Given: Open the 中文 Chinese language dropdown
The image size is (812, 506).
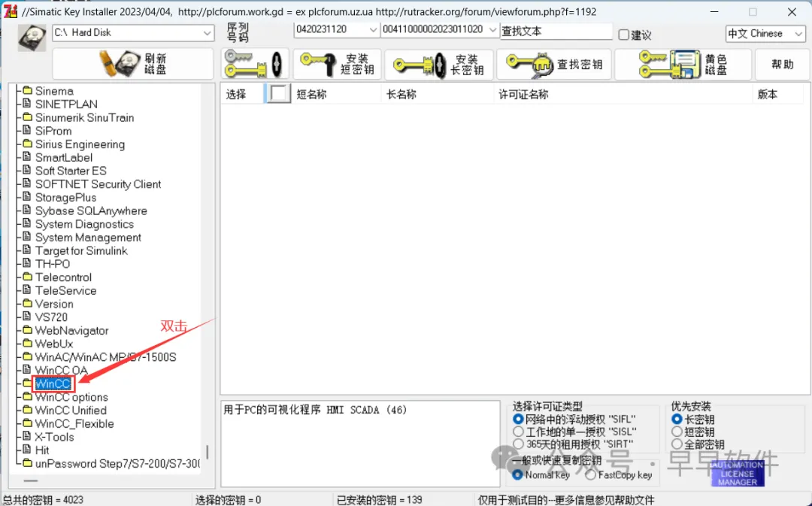Looking at the screenshot, I should pyautogui.click(x=765, y=34).
